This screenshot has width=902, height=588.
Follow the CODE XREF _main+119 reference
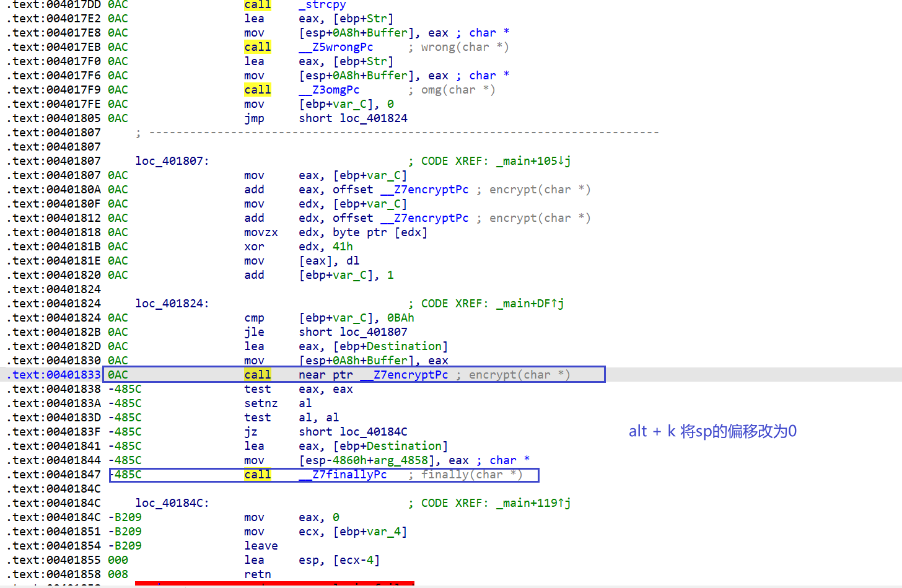(x=533, y=503)
